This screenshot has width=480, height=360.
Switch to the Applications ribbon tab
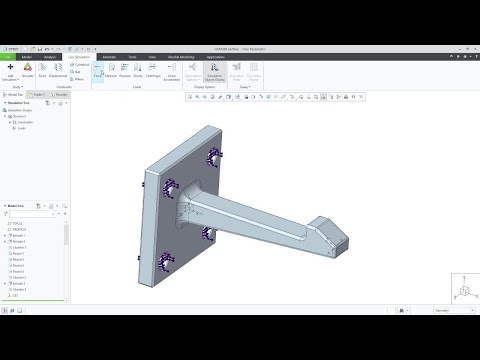pos(216,57)
